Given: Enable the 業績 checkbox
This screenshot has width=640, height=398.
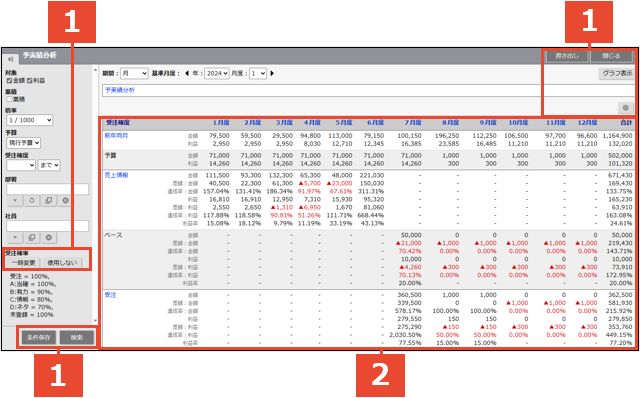Looking at the screenshot, I should [x=9, y=99].
